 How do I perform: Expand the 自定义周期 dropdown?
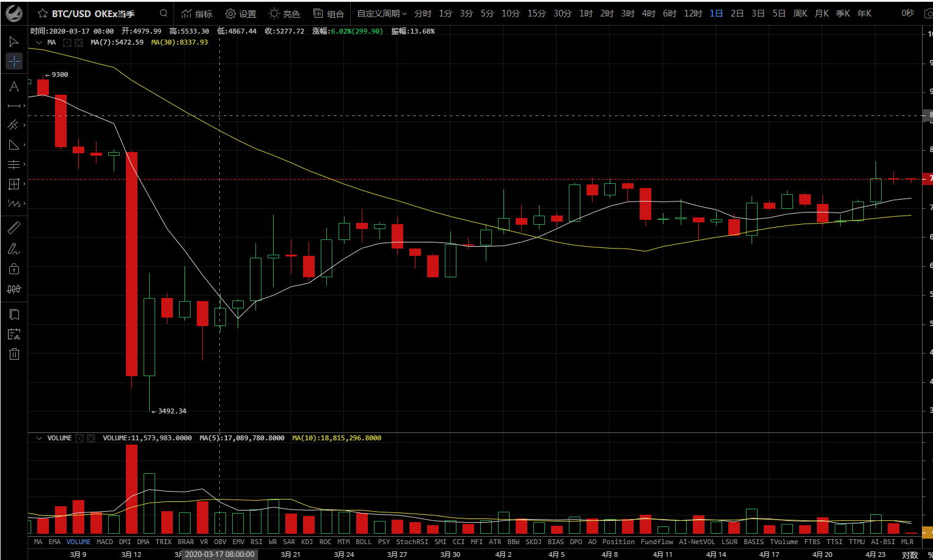(x=382, y=13)
